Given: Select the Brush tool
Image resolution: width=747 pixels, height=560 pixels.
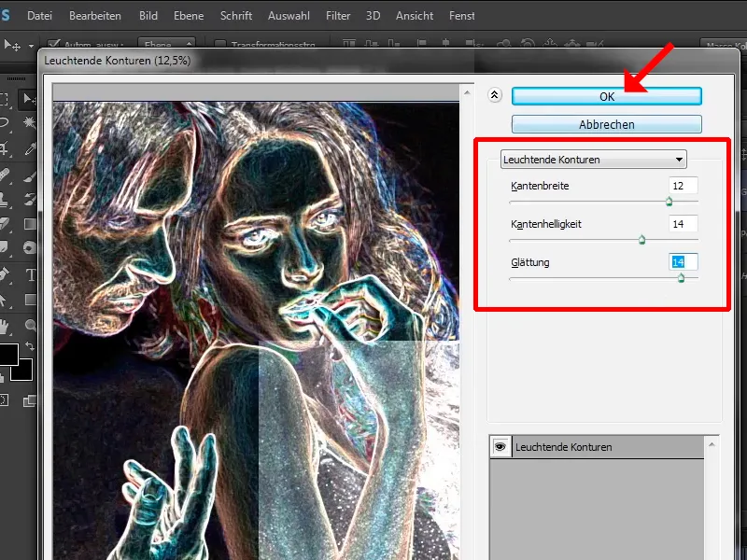Looking at the screenshot, I should 29,175.
